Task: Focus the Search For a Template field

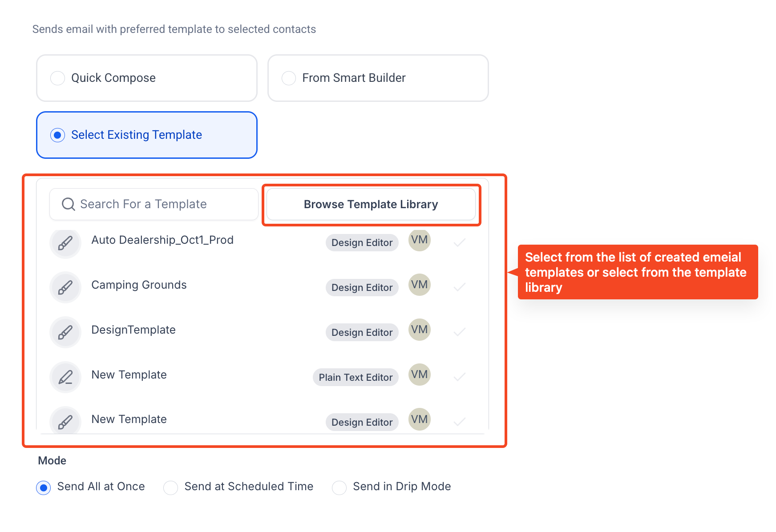Action: pyautogui.click(x=154, y=204)
